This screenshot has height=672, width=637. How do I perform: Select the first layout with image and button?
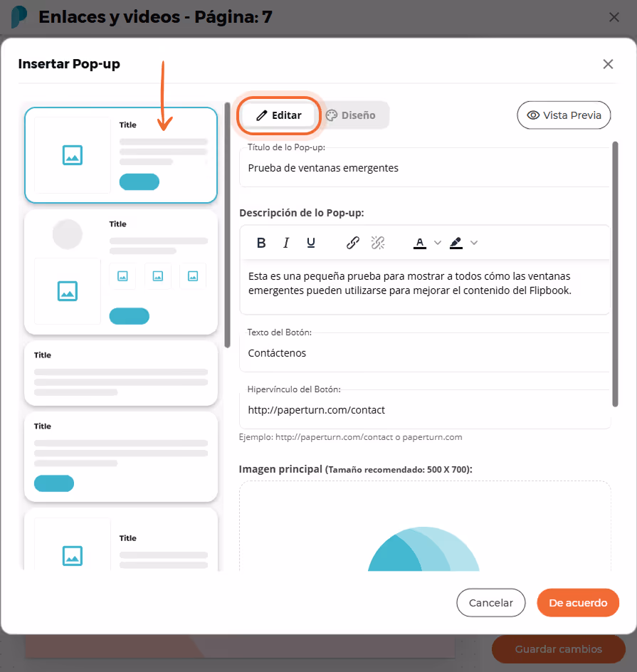[121, 155]
